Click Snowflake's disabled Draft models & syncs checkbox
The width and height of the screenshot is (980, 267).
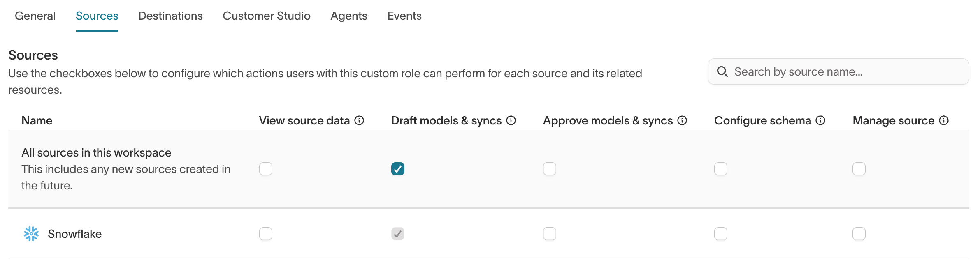coord(398,234)
